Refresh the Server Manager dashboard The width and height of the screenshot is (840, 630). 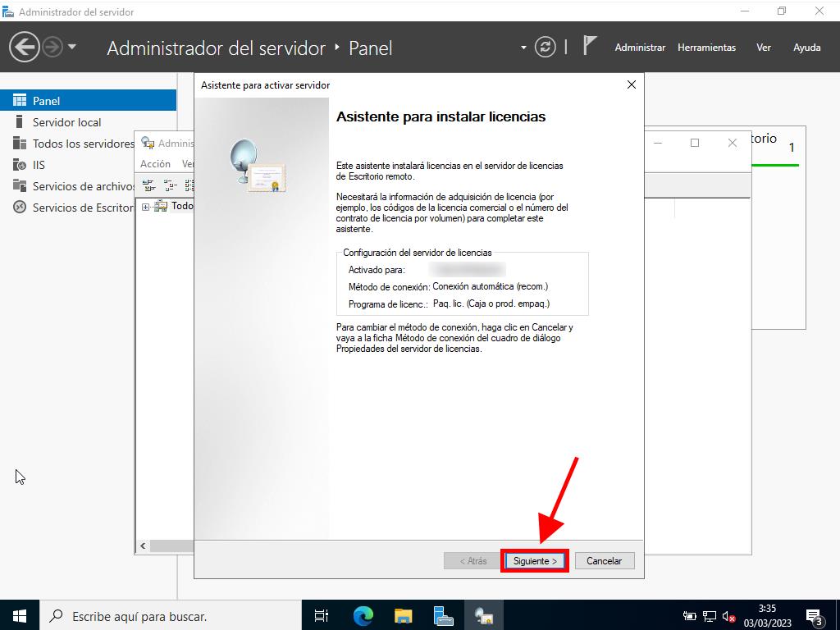545,47
